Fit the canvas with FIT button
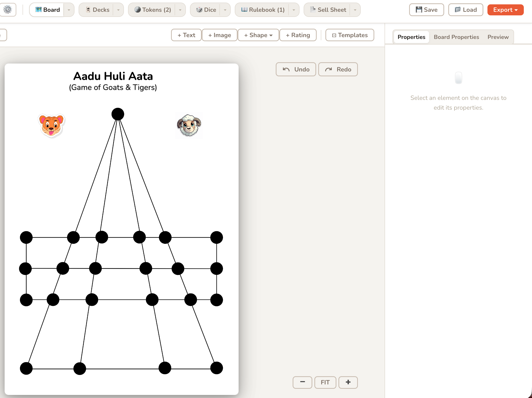This screenshot has width=532, height=398. (x=325, y=382)
